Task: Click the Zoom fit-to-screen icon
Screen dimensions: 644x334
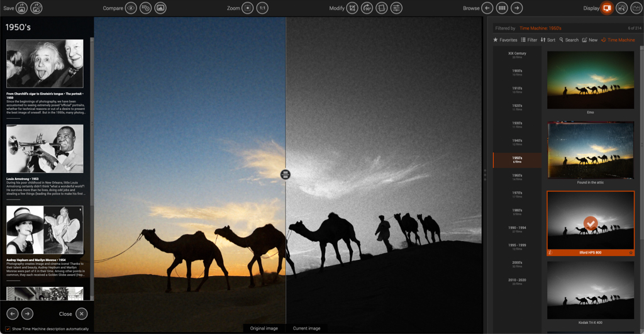Action: point(248,8)
